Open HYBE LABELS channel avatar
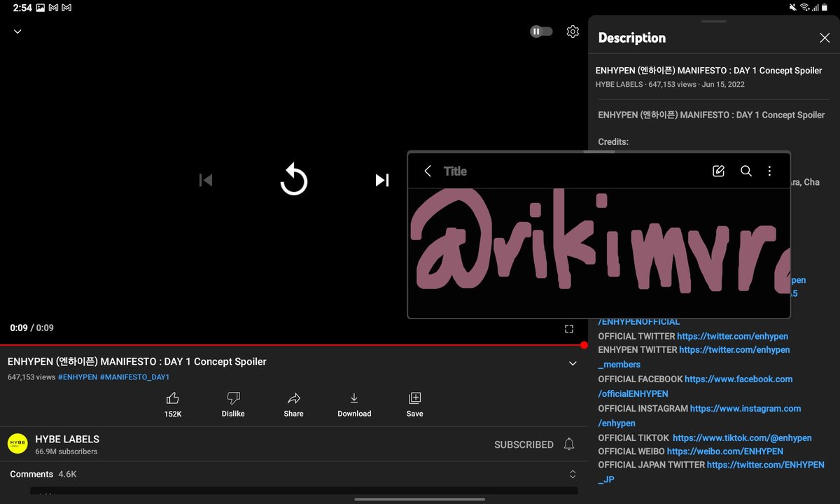The image size is (840, 504). click(17, 444)
